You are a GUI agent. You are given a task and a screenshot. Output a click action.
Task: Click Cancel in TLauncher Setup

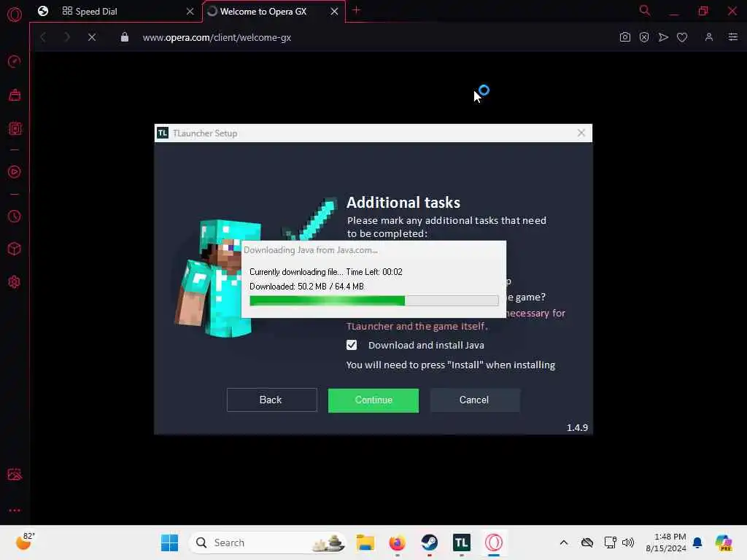(x=474, y=400)
